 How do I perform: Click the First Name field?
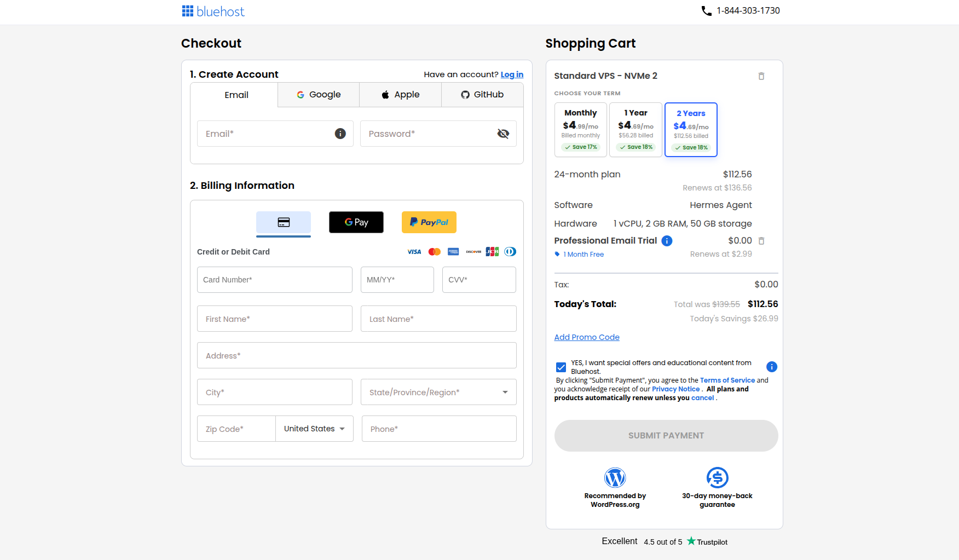[x=275, y=319]
